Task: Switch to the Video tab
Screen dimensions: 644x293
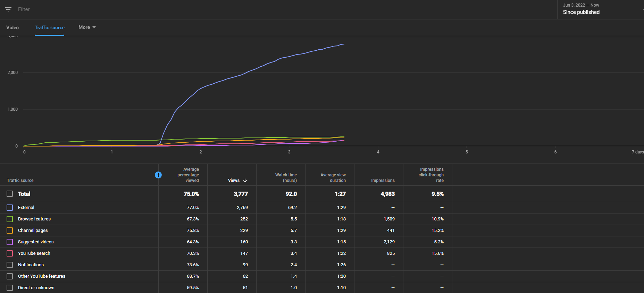Action: pyautogui.click(x=12, y=27)
